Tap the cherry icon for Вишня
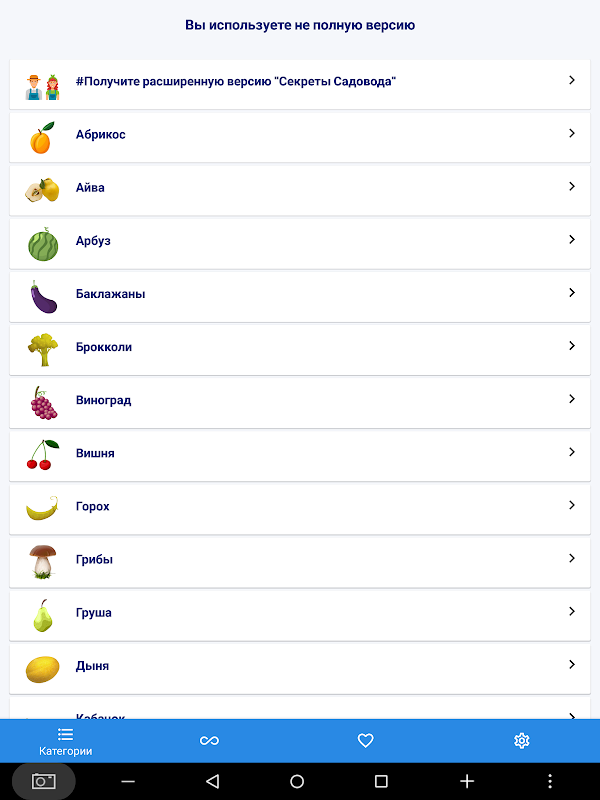 click(43, 455)
